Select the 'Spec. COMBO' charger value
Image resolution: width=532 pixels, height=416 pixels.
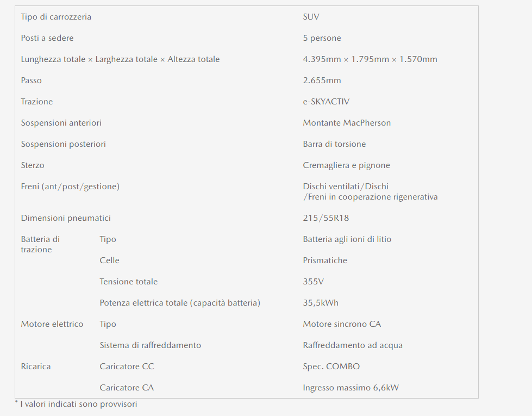tap(331, 367)
